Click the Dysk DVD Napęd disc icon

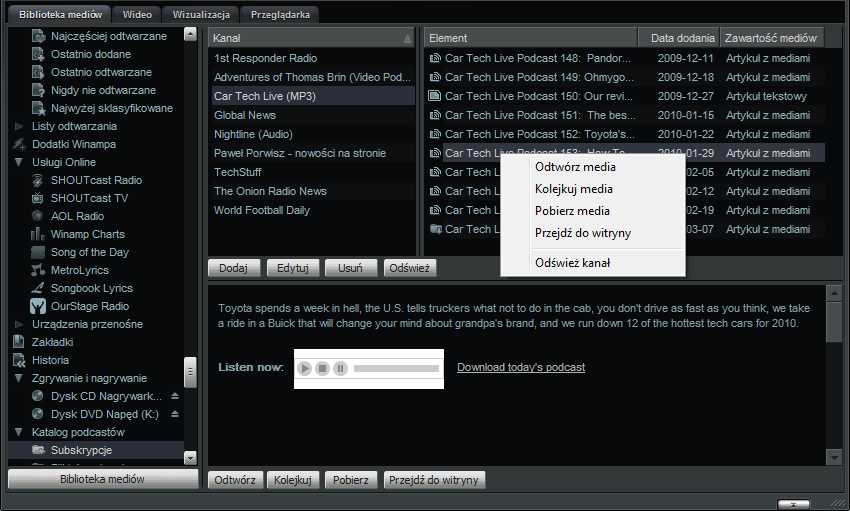(37, 414)
